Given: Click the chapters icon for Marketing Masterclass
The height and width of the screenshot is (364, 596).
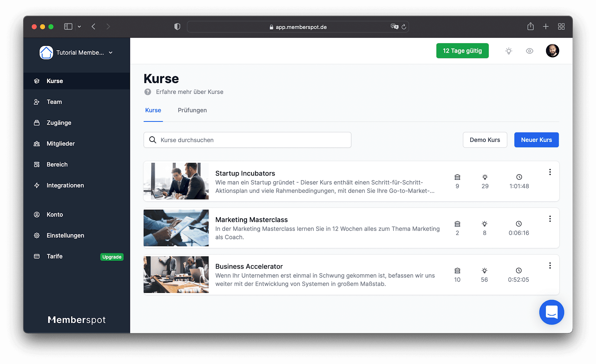Looking at the screenshot, I should click(457, 224).
